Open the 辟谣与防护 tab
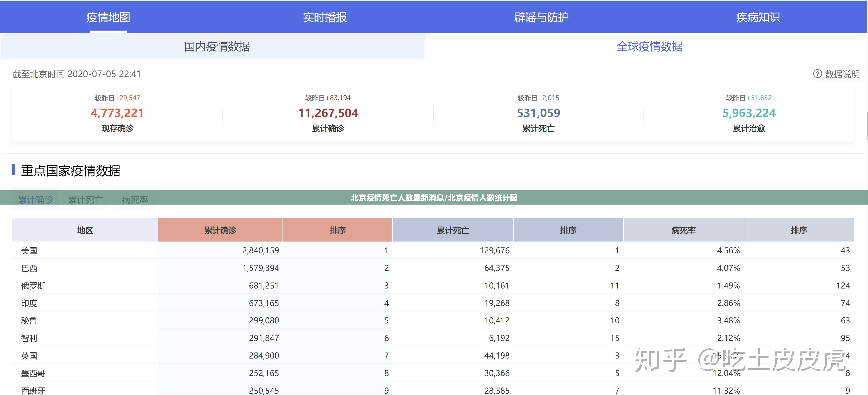 click(x=541, y=17)
